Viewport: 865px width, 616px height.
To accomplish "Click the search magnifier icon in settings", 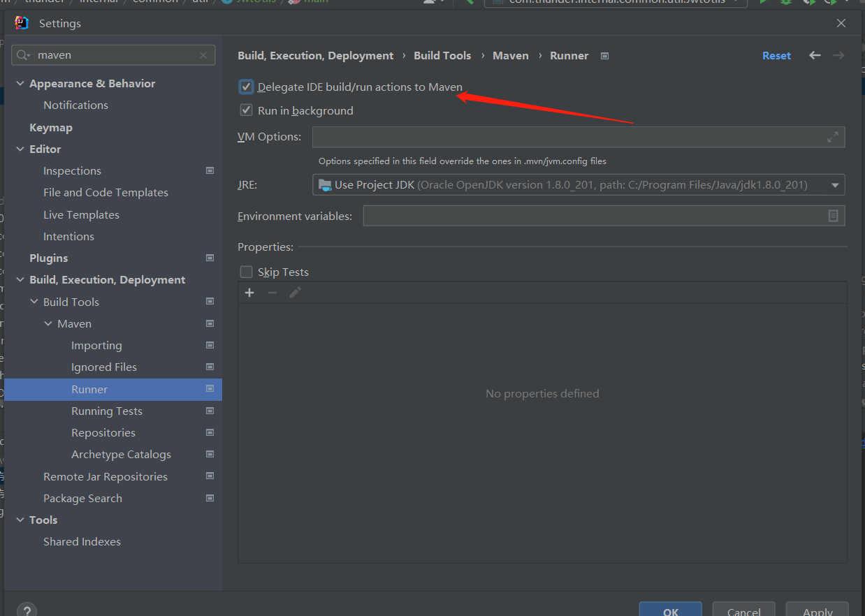I will (22, 55).
